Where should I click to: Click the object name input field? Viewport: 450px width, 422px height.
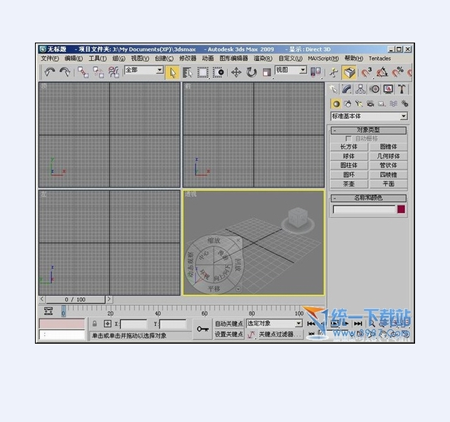(364, 209)
